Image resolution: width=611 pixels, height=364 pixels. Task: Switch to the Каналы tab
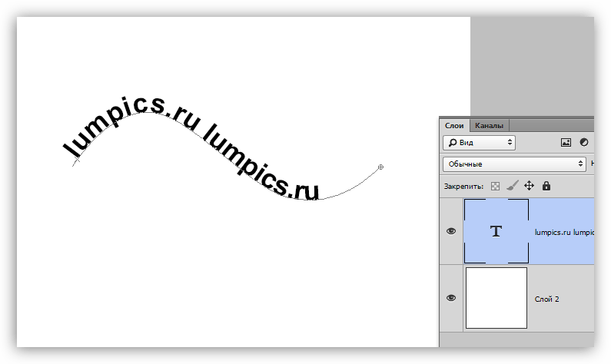489,125
